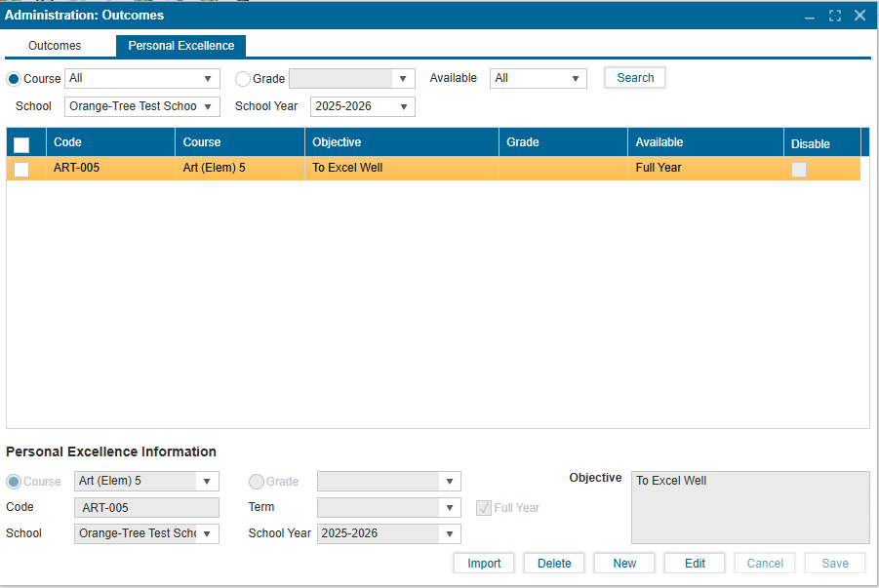The image size is (879, 588).
Task: Switch to the Outcomes tab
Action: 55,46
